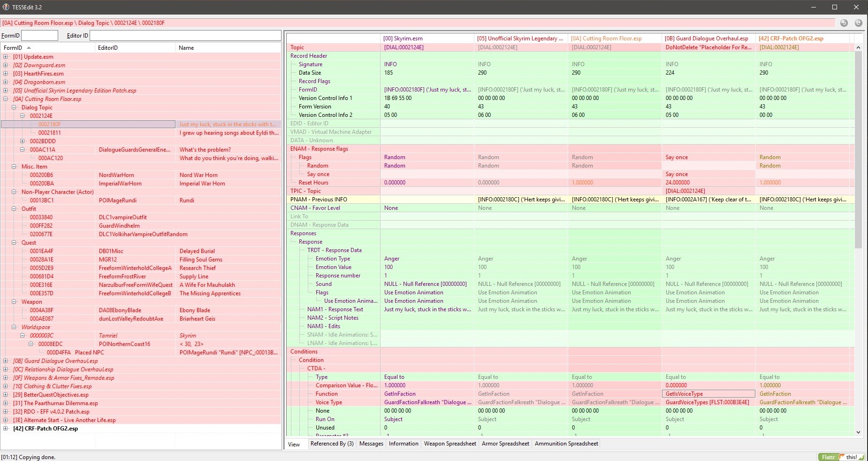The width and height of the screenshot is (868, 461).
Task: Click the 'GuardVoiceTypes [FLST:000B3E4E]' cell
Action: [x=708, y=402]
